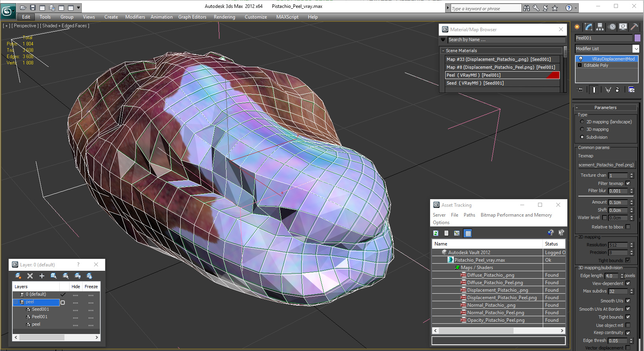Expand the InfoCenter search field arrow
This screenshot has height=351, width=644.
pyautogui.click(x=448, y=8)
